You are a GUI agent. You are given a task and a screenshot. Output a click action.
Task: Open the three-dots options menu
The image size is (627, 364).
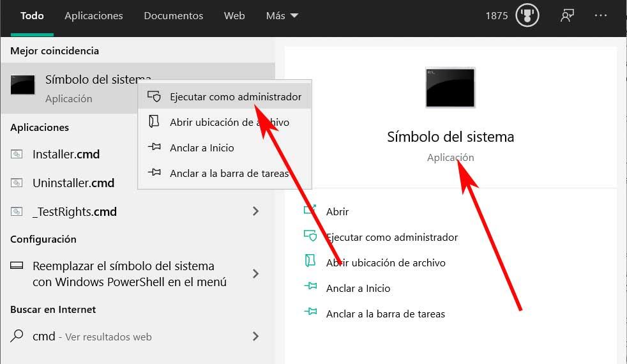click(601, 15)
